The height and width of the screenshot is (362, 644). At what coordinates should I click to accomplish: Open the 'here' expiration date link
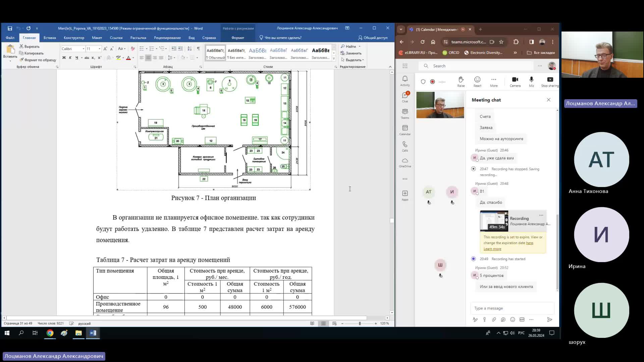(x=529, y=243)
